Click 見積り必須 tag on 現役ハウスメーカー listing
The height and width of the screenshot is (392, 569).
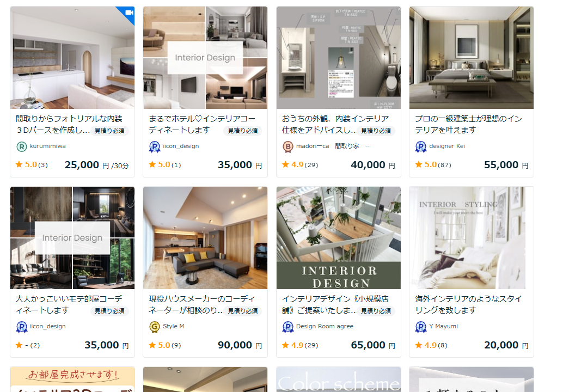point(243,311)
